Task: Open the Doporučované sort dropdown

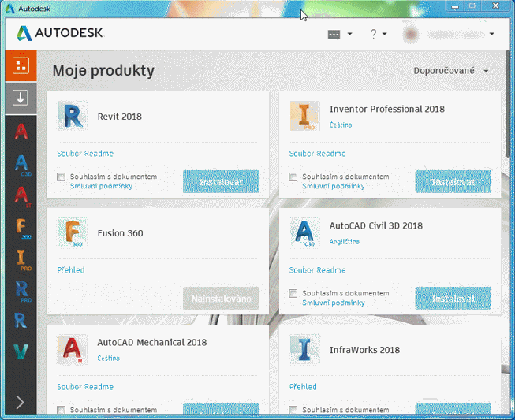Action: pyautogui.click(x=450, y=71)
